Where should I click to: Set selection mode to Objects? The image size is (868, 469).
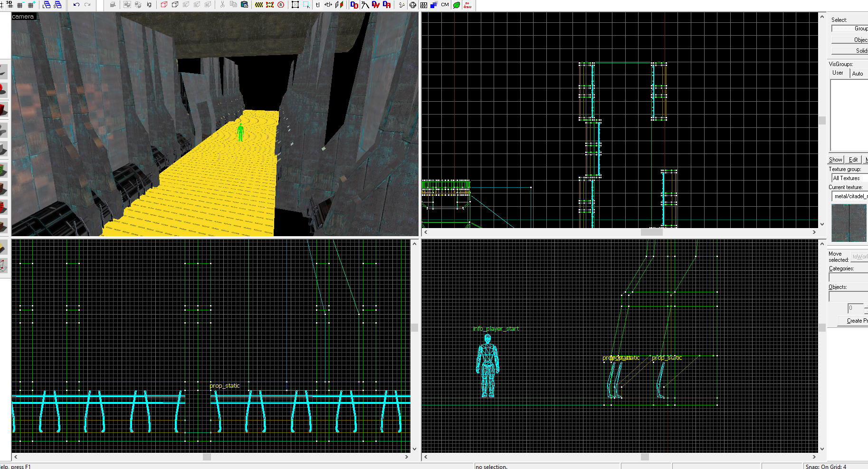[849, 39]
